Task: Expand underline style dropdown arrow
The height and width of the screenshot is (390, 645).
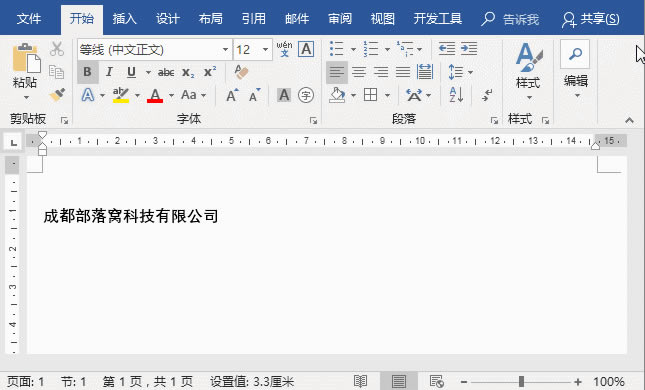Action: tap(148, 72)
